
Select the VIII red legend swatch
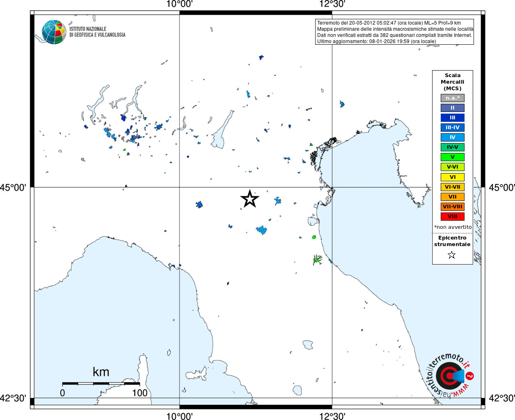[453, 217]
